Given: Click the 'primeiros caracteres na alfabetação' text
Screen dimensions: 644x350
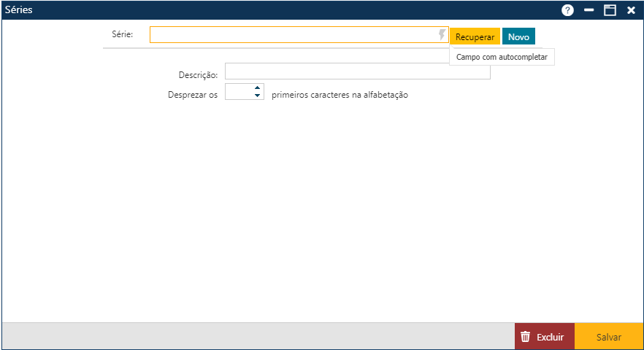Looking at the screenshot, I should click(x=340, y=95).
